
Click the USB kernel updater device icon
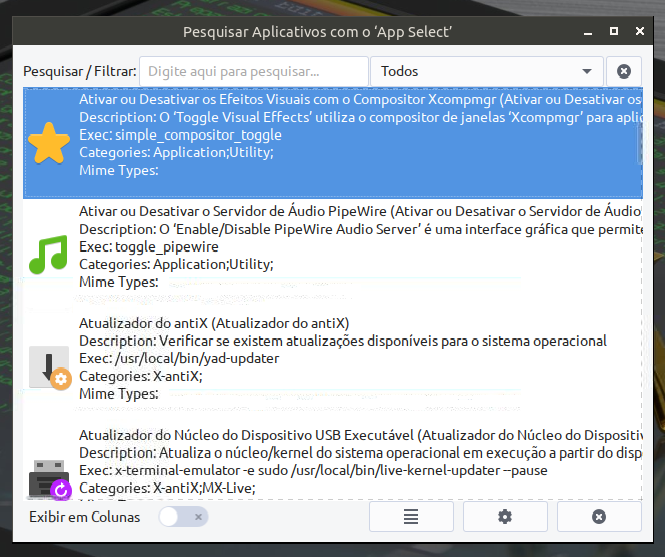[x=50, y=479]
